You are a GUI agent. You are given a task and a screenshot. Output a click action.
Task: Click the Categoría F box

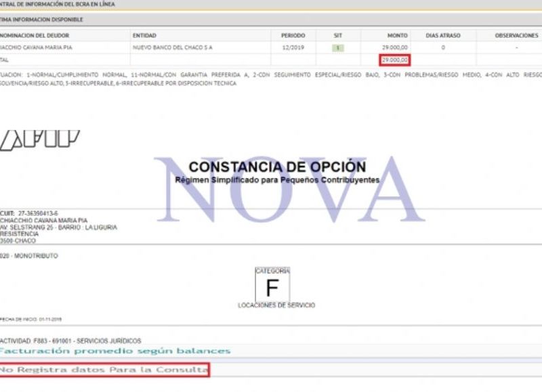point(272,285)
